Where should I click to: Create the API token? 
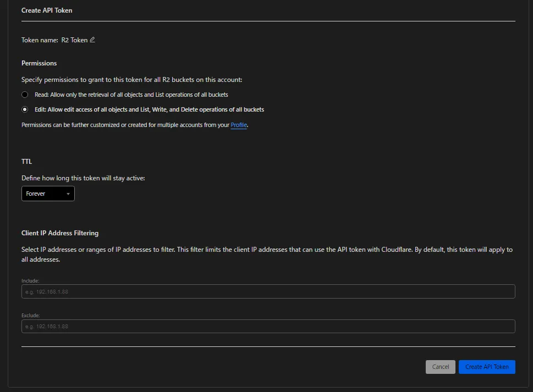click(487, 367)
